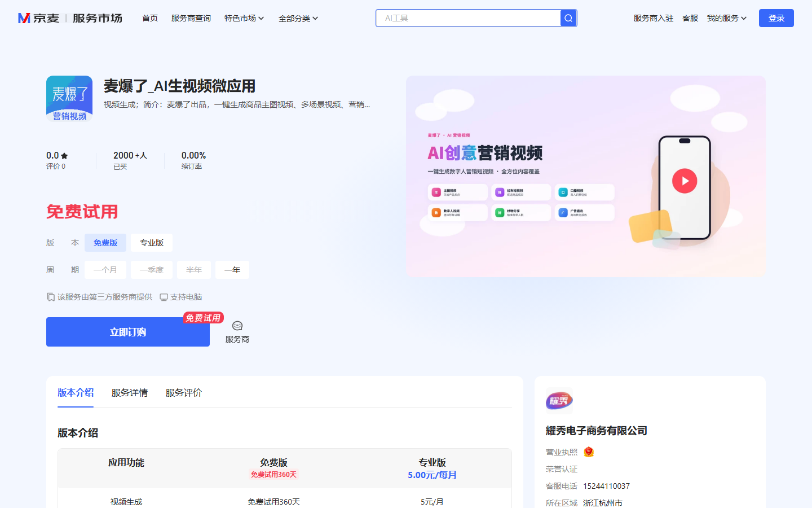Viewport: 812px width, 508px height.
Task: Click the purple 挂车短视频 icon in banner
Action: (500, 192)
